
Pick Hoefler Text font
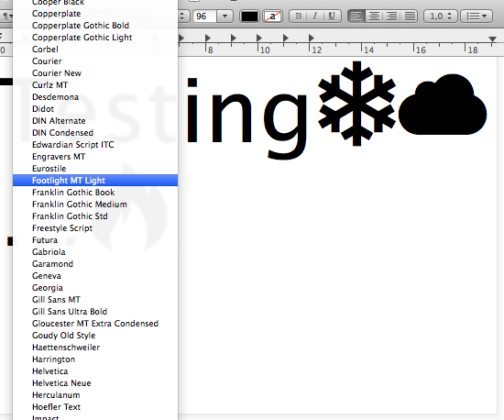[95, 406]
